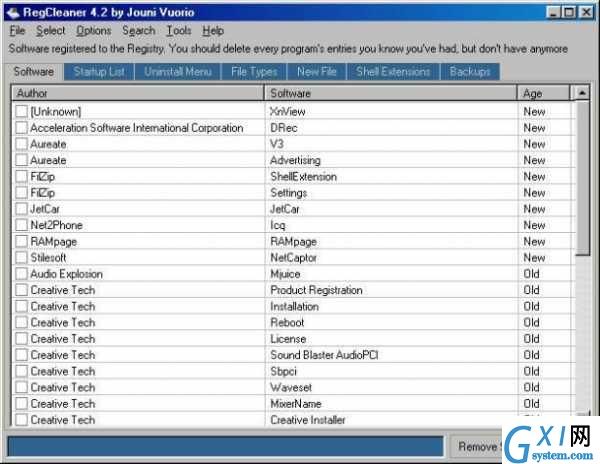Open the Search menu
Screen dimensions: 600x464
[x=139, y=31]
